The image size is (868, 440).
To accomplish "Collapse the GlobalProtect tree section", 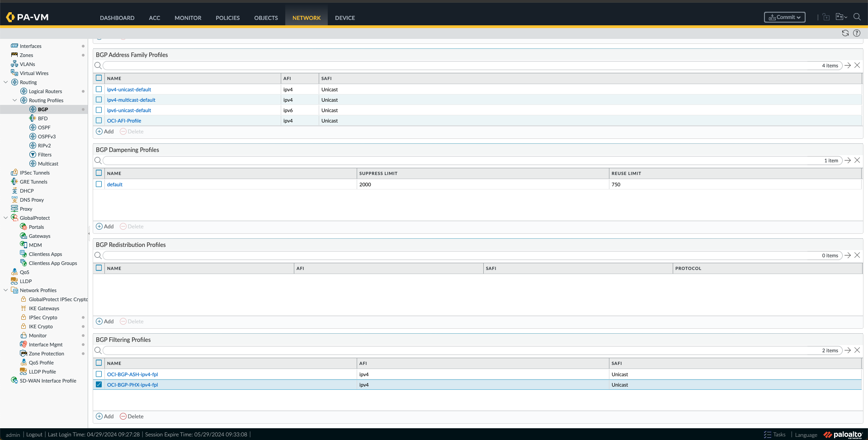I will 6,218.
